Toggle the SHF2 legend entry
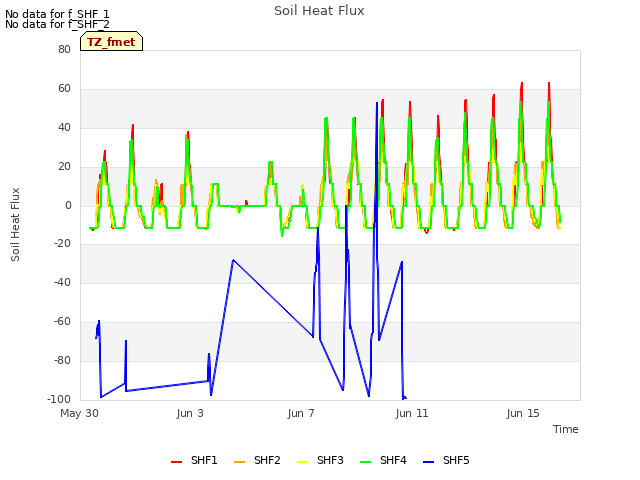The width and height of the screenshot is (640, 480). click(257, 460)
